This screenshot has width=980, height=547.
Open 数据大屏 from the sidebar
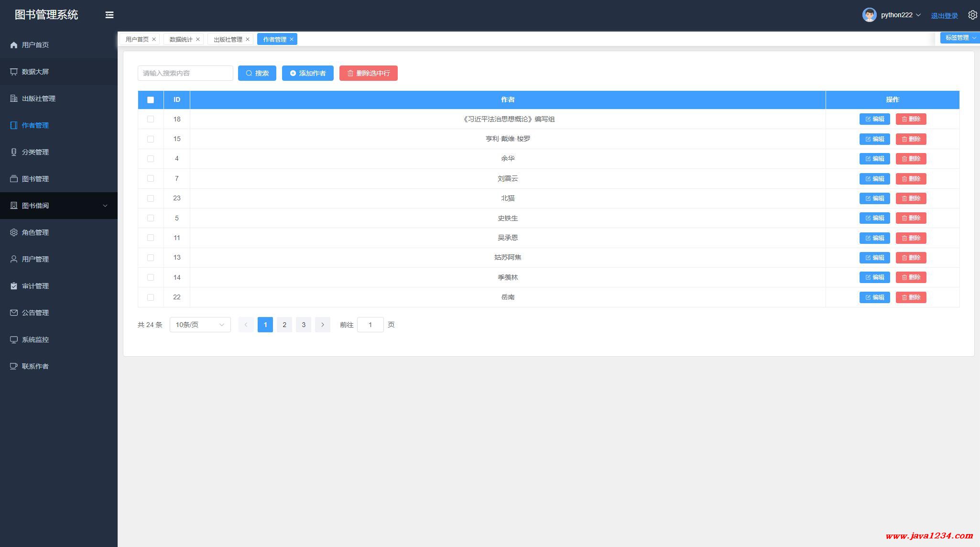point(35,72)
